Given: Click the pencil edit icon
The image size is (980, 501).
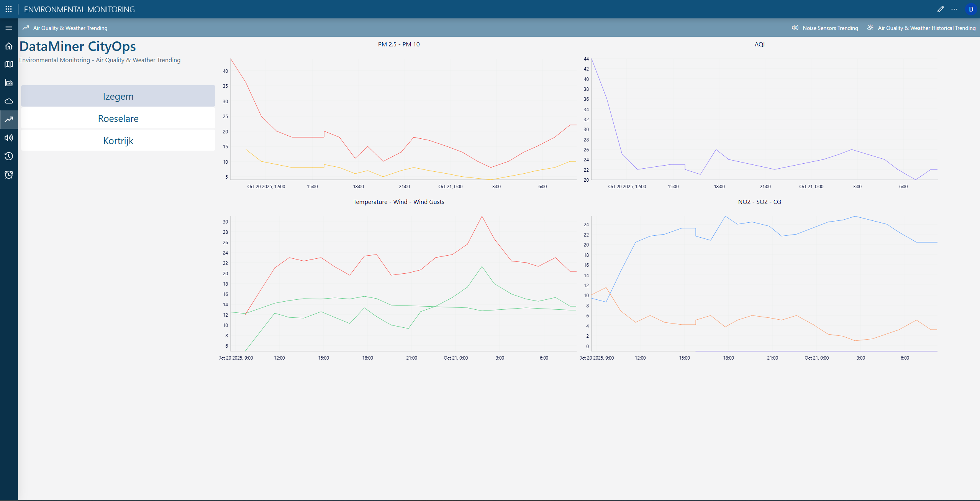Looking at the screenshot, I should tap(940, 9).
